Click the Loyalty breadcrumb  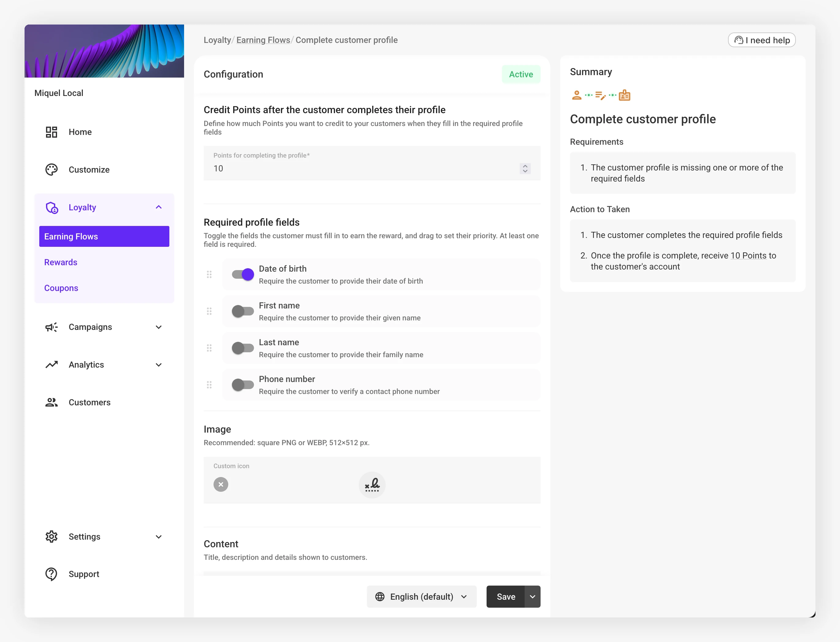click(x=217, y=40)
